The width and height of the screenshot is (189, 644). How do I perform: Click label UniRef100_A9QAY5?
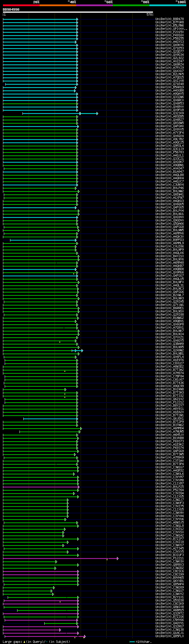(170, 94)
